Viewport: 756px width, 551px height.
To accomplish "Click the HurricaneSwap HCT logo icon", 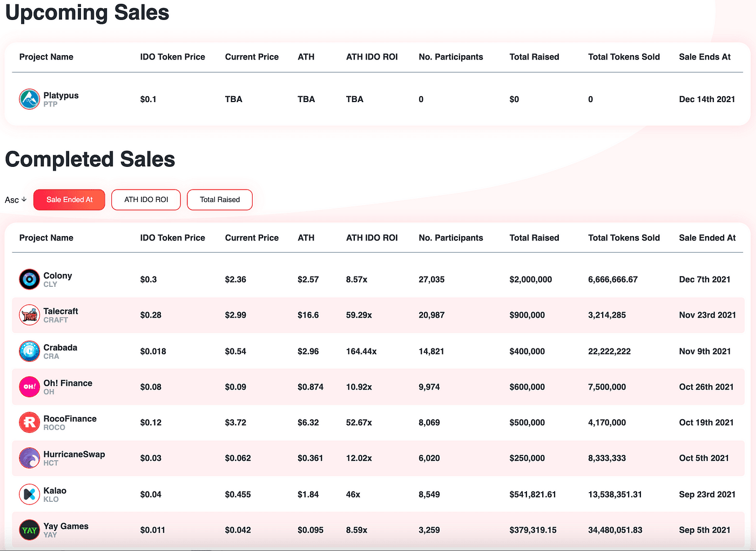I will [x=29, y=458].
